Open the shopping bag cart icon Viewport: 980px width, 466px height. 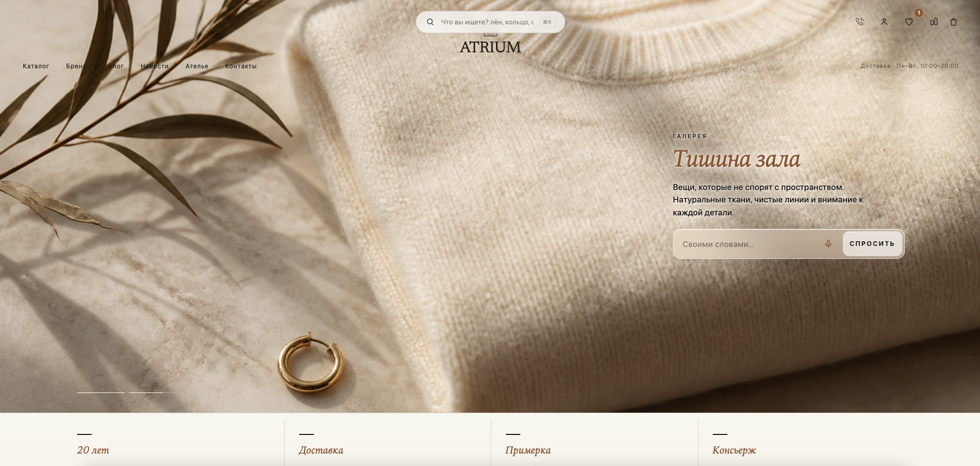[x=954, y=22]
